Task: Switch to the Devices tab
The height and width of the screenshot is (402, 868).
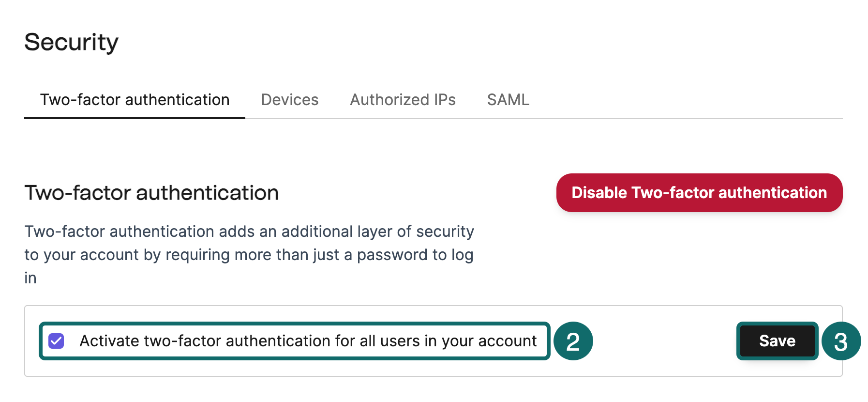Action: tap(289, 100)
